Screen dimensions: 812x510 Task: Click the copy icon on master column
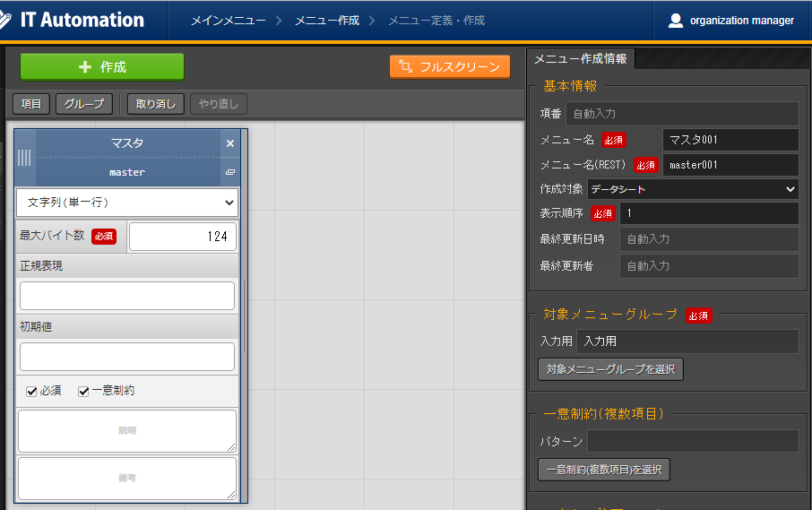point(229,172)
